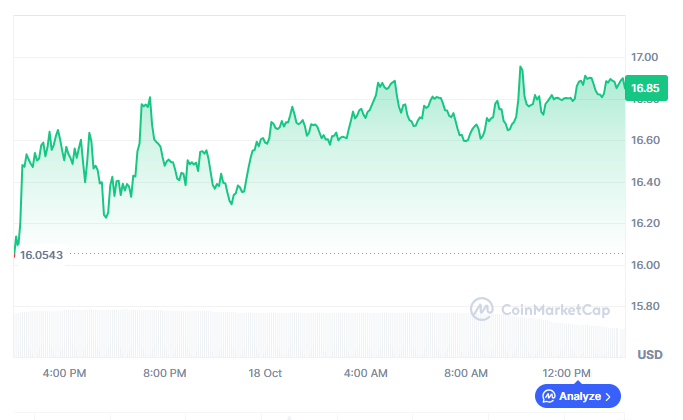Click the 12:00 PM time axis label
This screenshot has height=420, width=683.
(x=567, y=373)
